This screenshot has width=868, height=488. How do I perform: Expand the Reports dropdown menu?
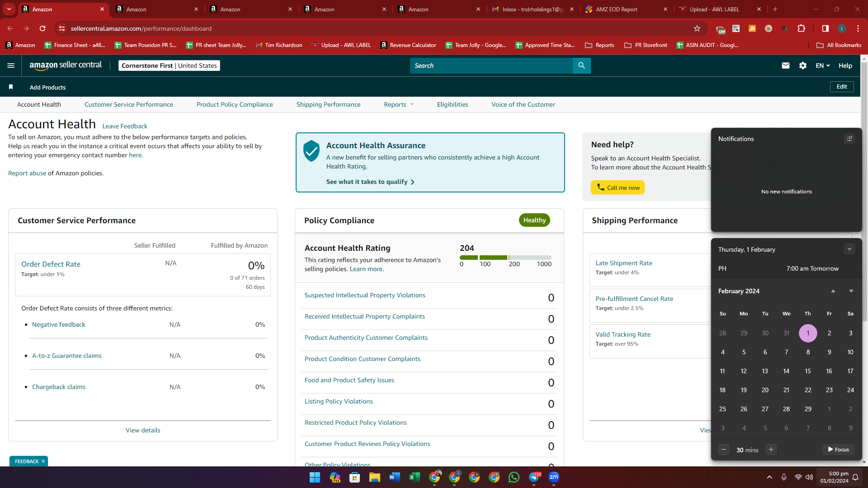pyautogui.click(x=399, y=104)
